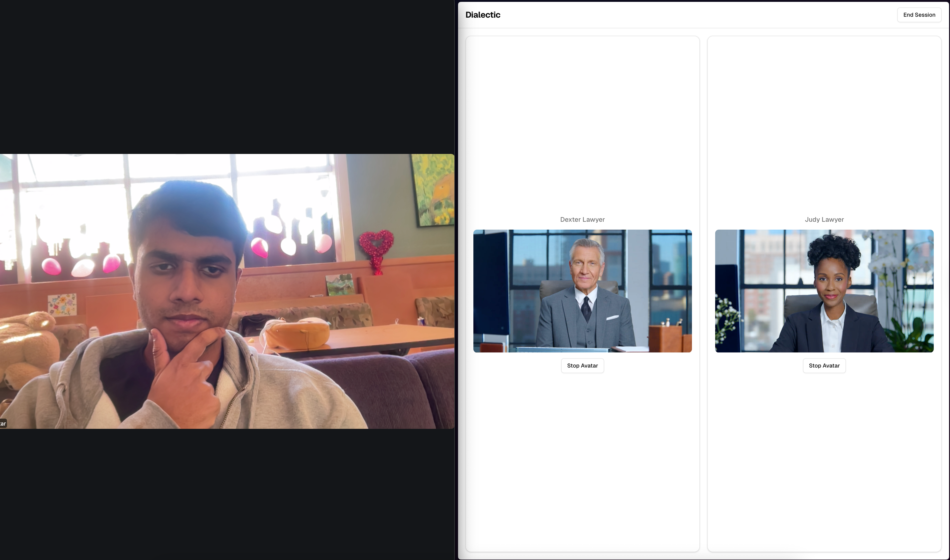Click the Dialectic app title

coord(482,15)
